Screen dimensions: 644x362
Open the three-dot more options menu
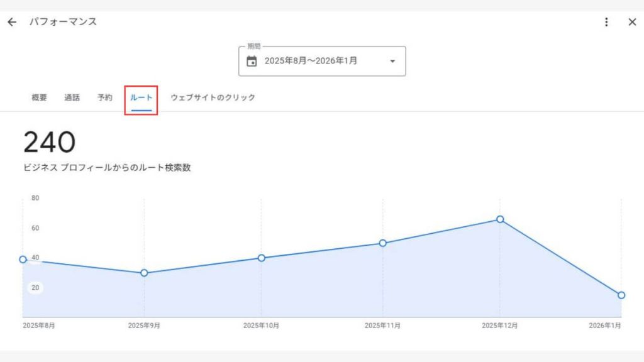coord(606,22)
